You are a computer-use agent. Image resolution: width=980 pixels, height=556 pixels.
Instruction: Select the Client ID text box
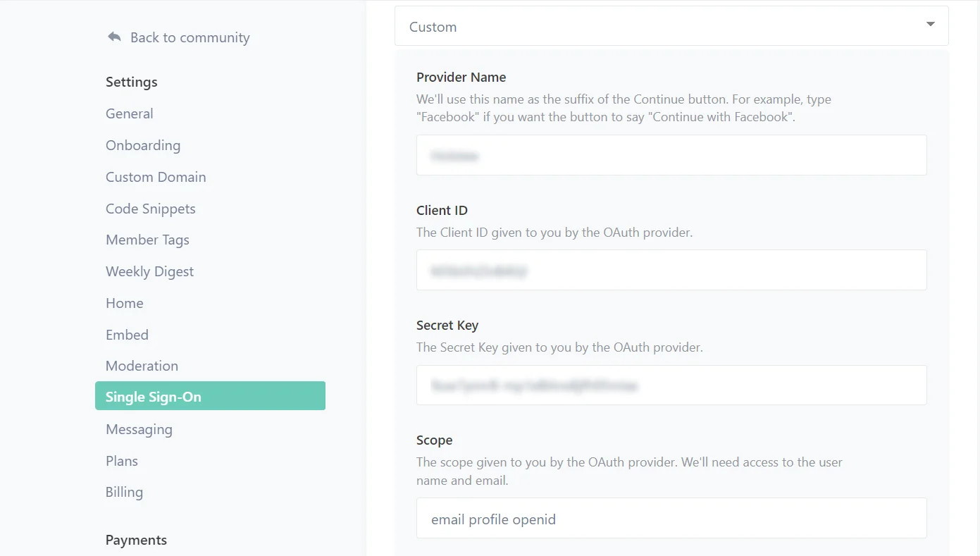pos(670,269)
